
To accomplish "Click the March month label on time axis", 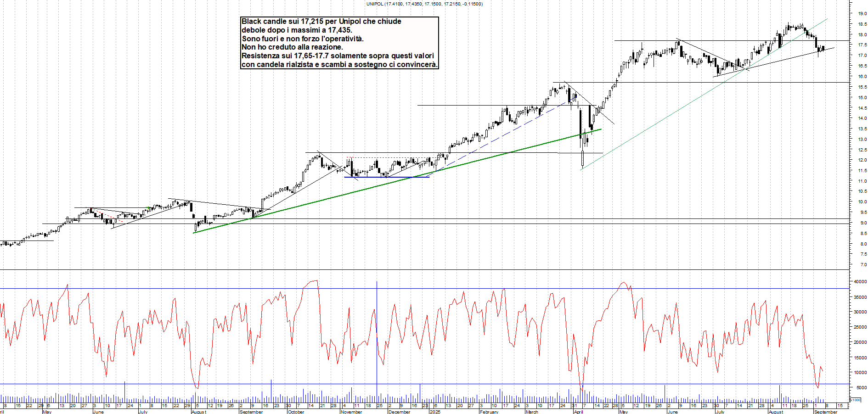I will [x=532, y=412].
